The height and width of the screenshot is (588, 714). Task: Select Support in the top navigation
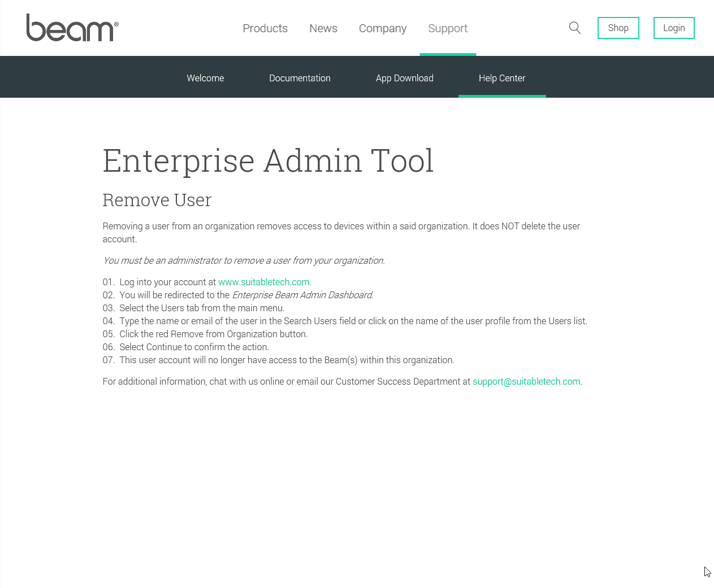coord(448,29)
